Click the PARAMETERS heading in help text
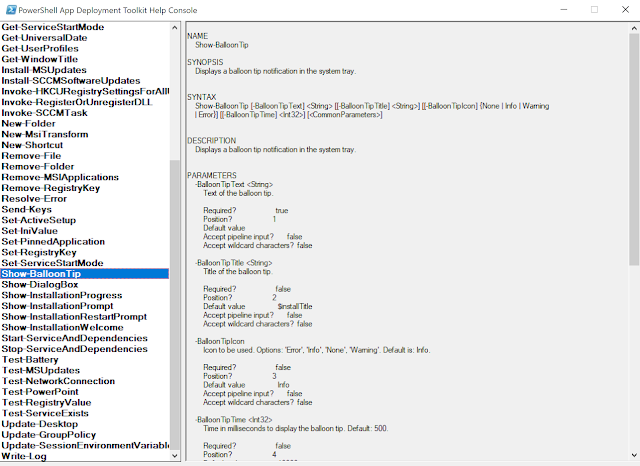The image size is (640, 466). pos(212,175)
